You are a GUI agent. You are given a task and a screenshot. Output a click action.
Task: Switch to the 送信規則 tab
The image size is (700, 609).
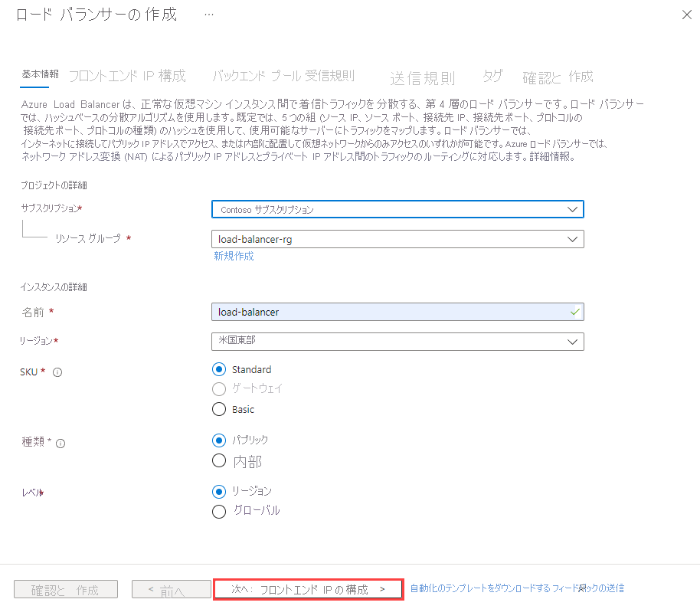tap(422, 78)
